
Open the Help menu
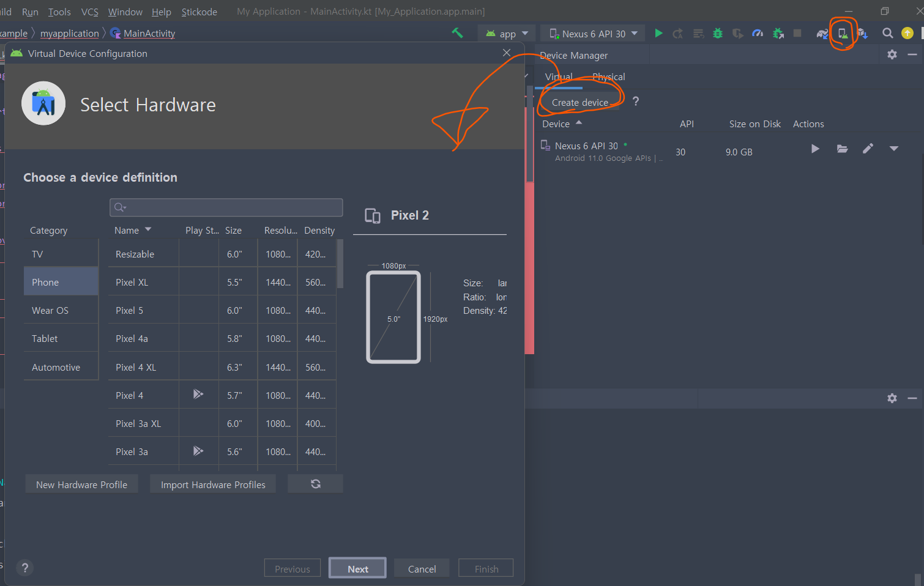click(x=162, y=12)
